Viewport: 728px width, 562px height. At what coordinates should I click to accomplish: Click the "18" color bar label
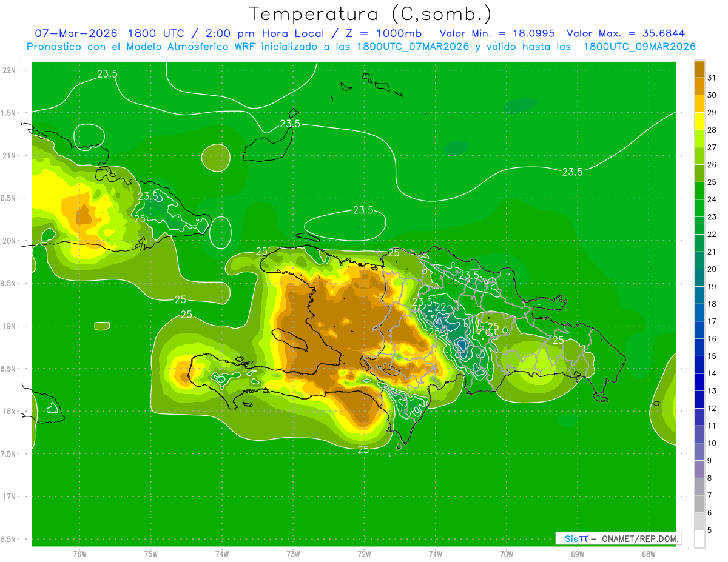(x=712, y=304)
